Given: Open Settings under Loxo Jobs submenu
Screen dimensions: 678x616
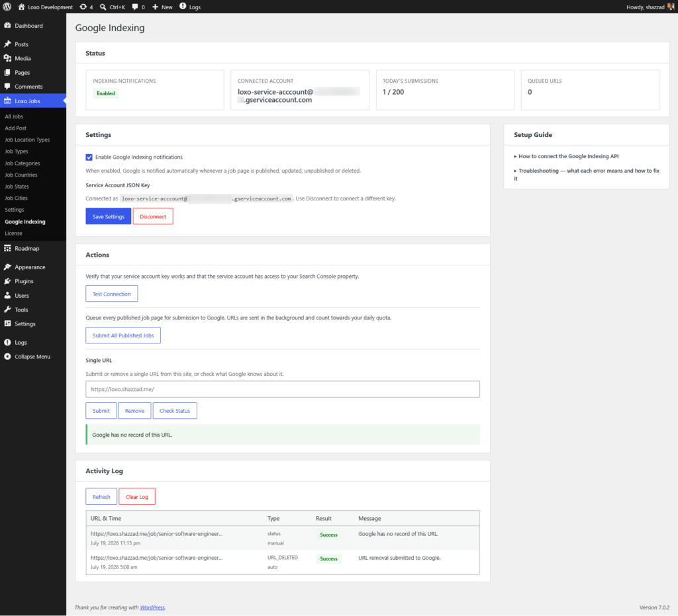Looking at the screenshot, I should [15, 210].
